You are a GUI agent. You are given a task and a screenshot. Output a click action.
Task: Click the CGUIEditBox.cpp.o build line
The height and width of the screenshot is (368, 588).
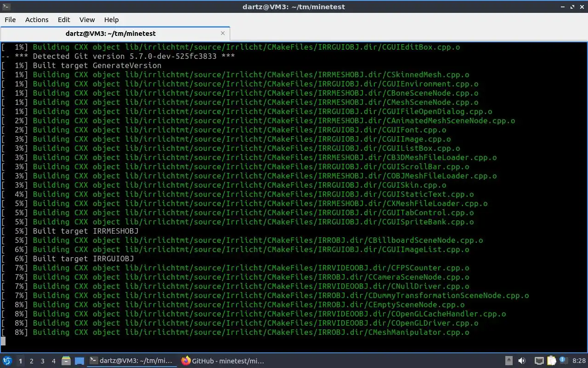click(231, 47)
